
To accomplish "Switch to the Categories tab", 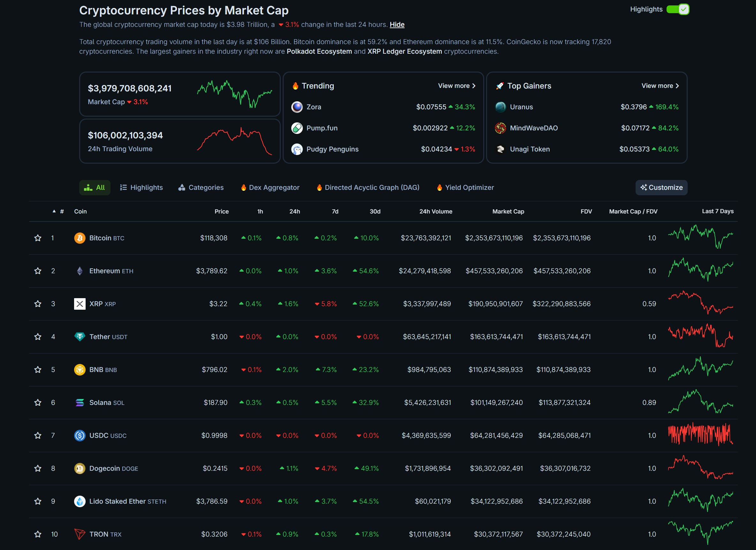I will [201, 188].
